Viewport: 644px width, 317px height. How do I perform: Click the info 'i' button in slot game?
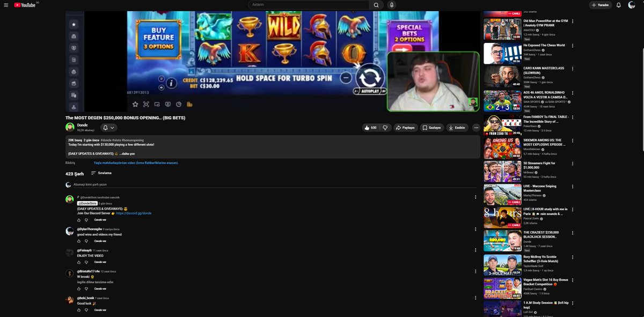coord(171,83)
